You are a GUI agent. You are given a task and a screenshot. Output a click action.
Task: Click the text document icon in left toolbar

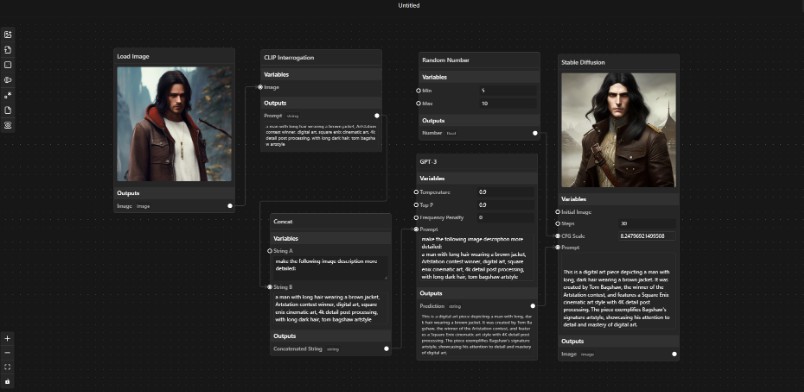[8, 50]
